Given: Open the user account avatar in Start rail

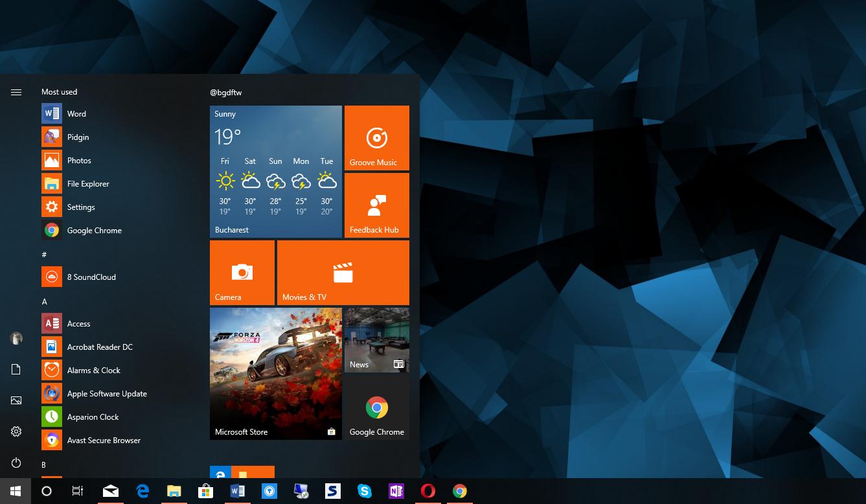Looking at the screenshot, I should [16, 338].
